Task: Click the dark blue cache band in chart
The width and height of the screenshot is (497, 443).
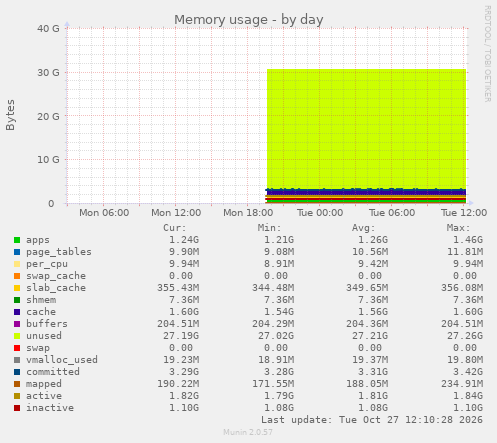Action: [366, 192]
